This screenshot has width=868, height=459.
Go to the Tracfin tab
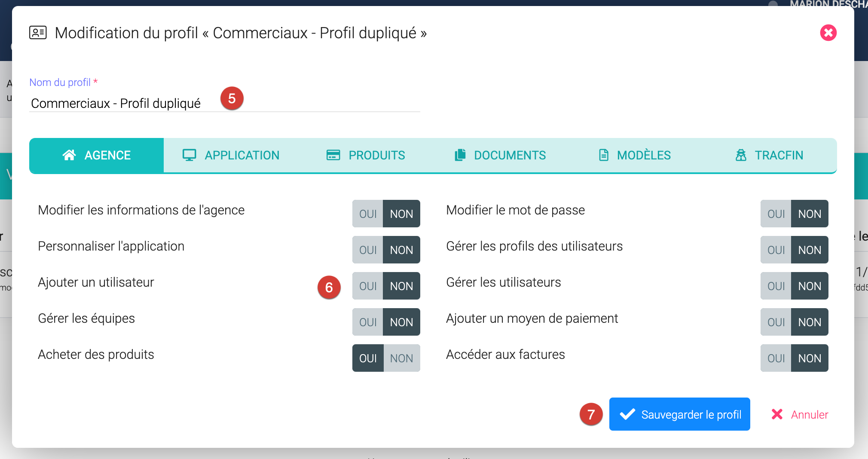click(769, 155)
